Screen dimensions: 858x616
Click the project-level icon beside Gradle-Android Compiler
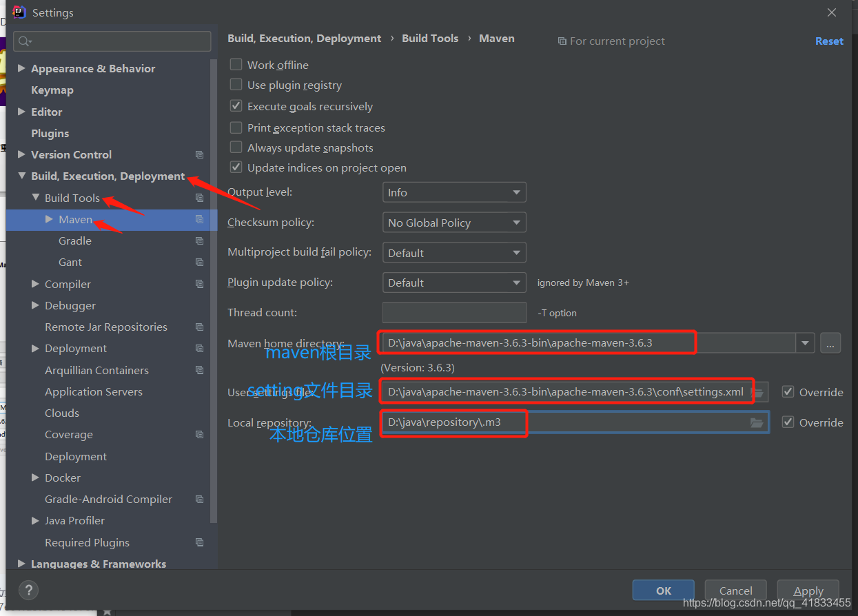pos(199,500)
